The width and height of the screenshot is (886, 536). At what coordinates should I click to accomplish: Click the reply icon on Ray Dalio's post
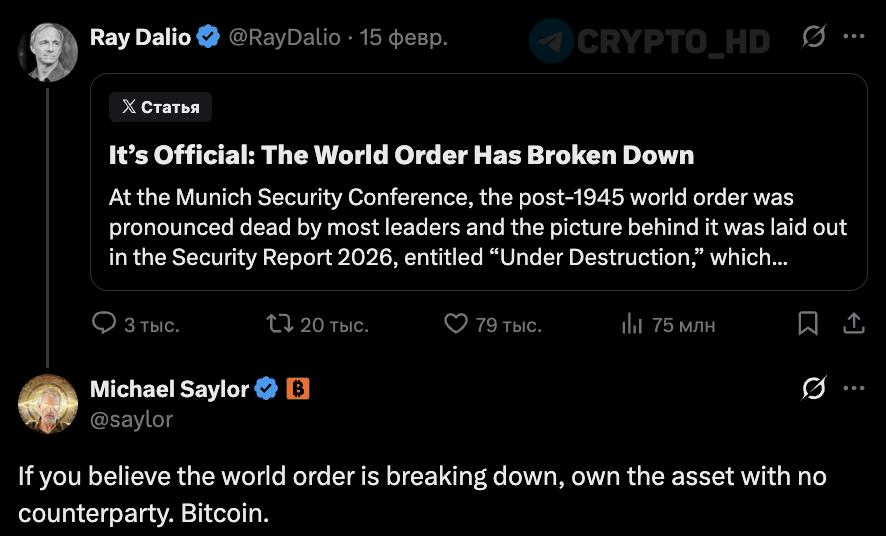point(104,324)
